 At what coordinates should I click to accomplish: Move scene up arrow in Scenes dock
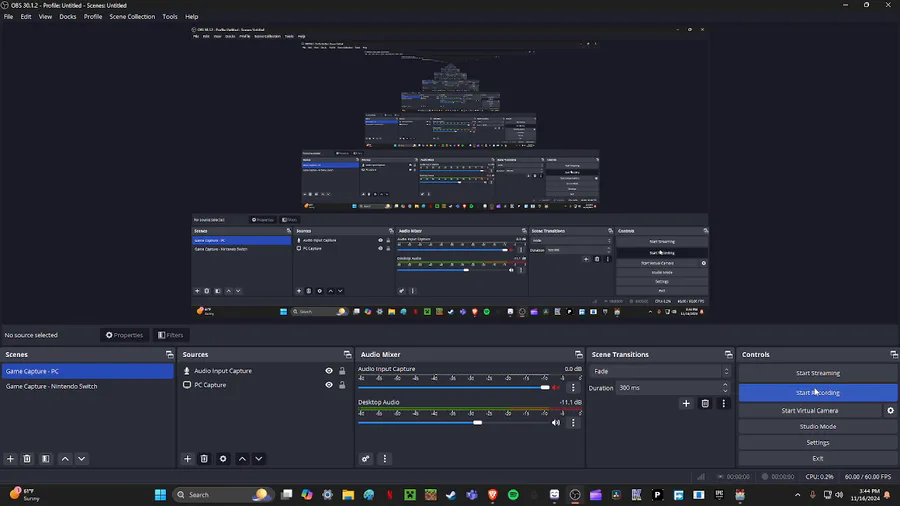pos(65,459)
